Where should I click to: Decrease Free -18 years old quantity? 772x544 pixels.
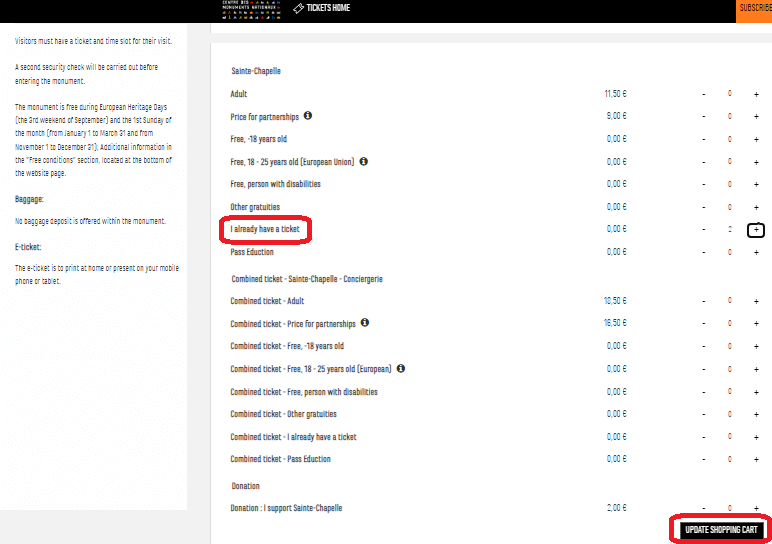pyautogui.click(x=704, y=139)
